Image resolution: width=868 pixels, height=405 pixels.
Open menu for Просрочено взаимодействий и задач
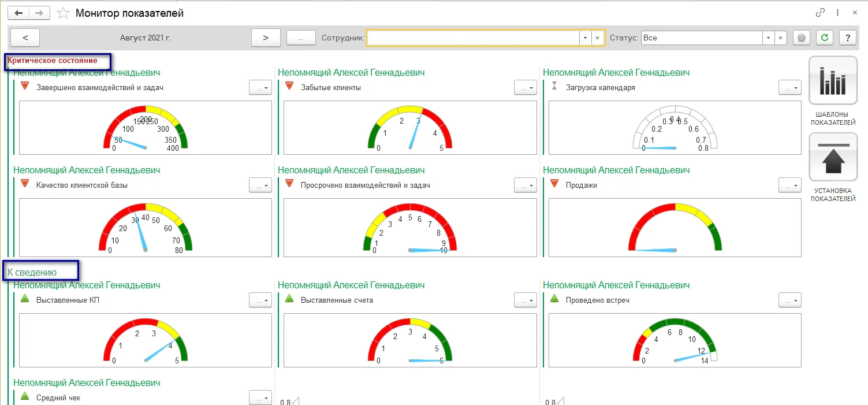click(x=526, y=185)
